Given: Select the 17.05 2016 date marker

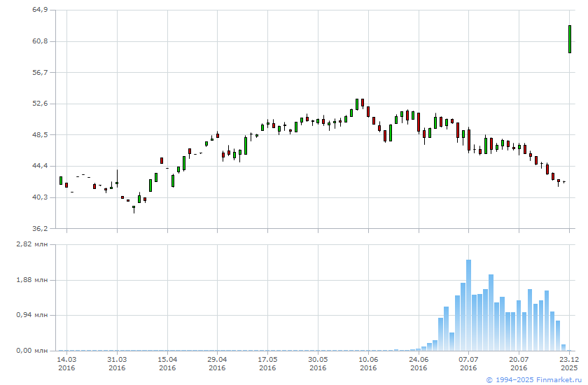Looking at the screenshot, I should pyautogui.click(x=267, y=363).
